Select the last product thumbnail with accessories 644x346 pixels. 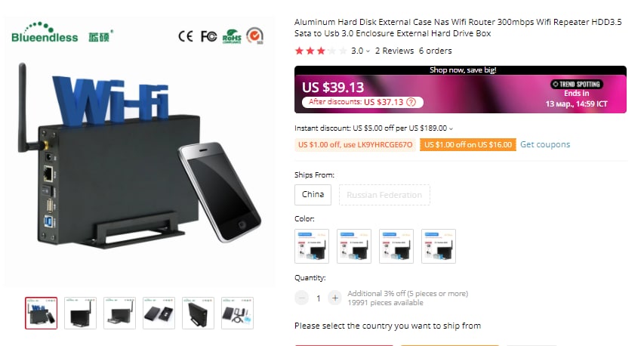pos(237,313)
